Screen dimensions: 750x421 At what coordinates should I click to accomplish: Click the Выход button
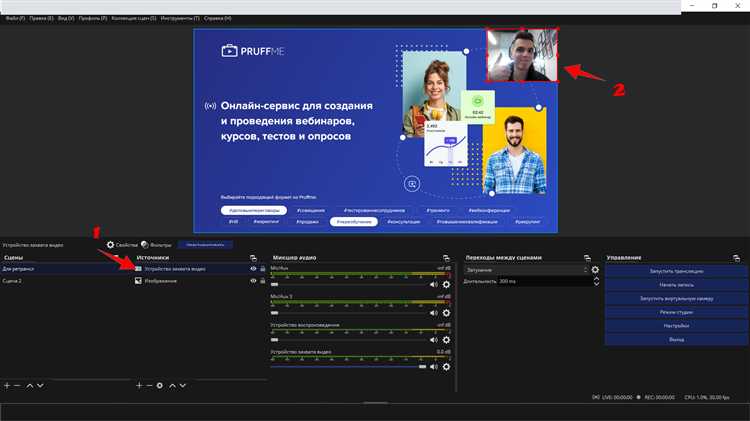[676, 340]
